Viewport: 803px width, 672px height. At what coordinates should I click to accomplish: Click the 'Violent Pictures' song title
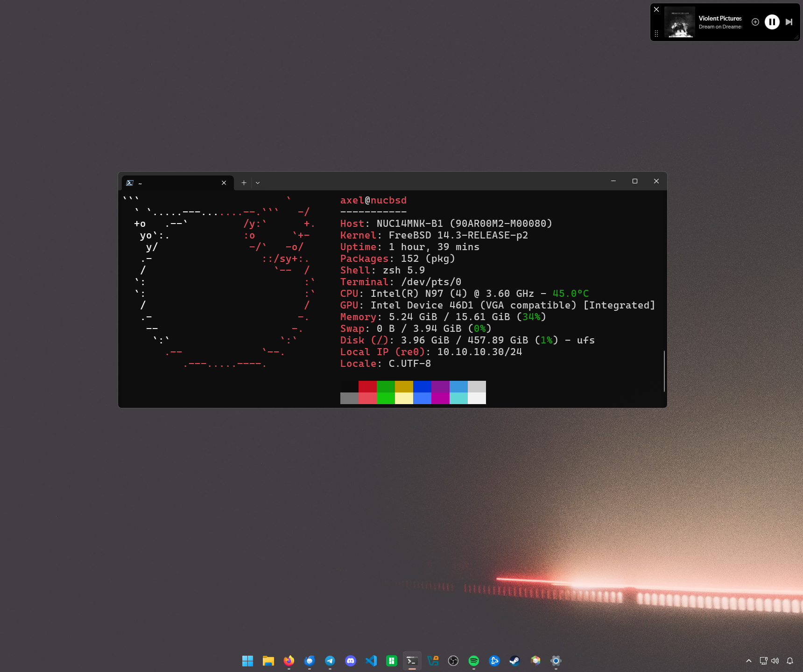pos(720,18)
